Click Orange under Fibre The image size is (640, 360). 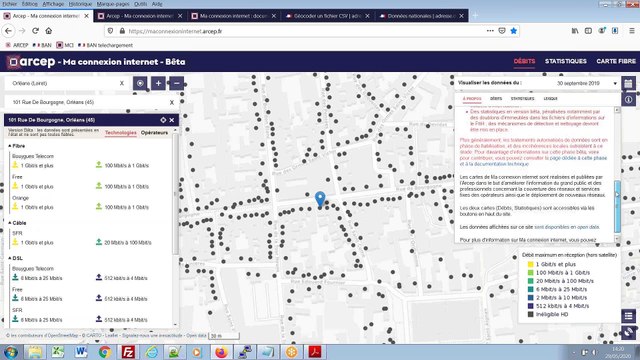[x=20, y=198]
